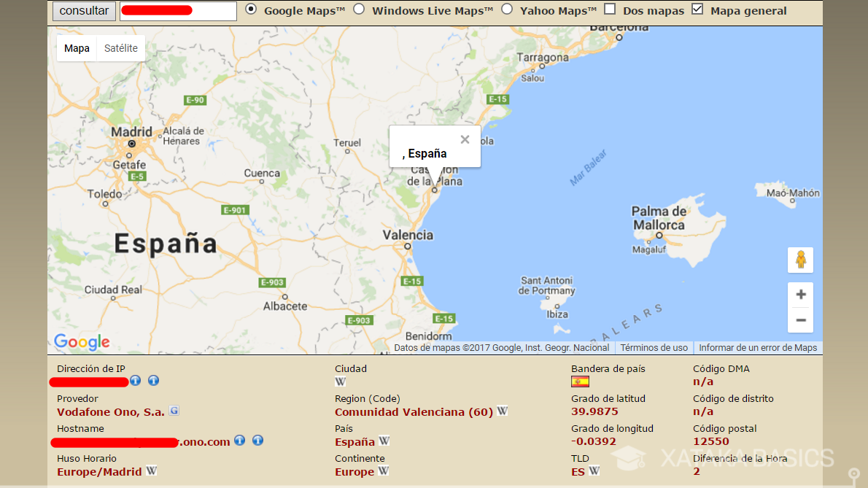Select the Windows Live Maps radio option
This screenshot has width=868, height=488.
tap(359, 9)
